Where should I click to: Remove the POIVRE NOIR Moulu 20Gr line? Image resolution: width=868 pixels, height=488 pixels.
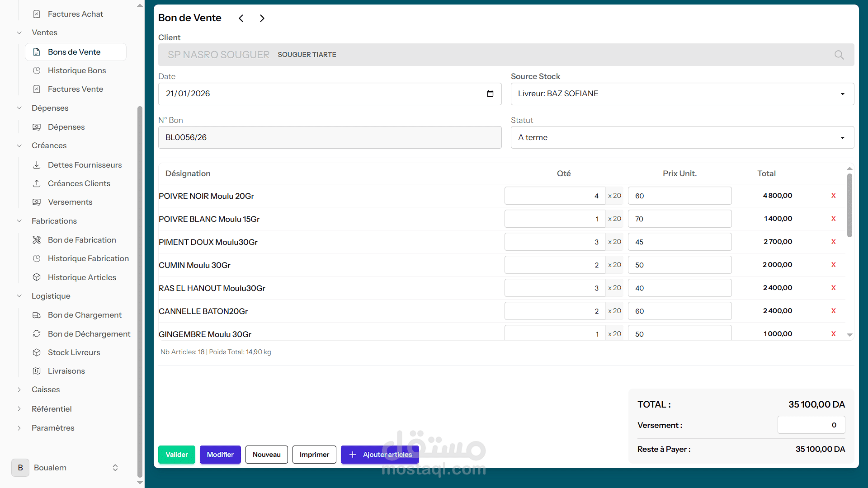coord(833,196)
